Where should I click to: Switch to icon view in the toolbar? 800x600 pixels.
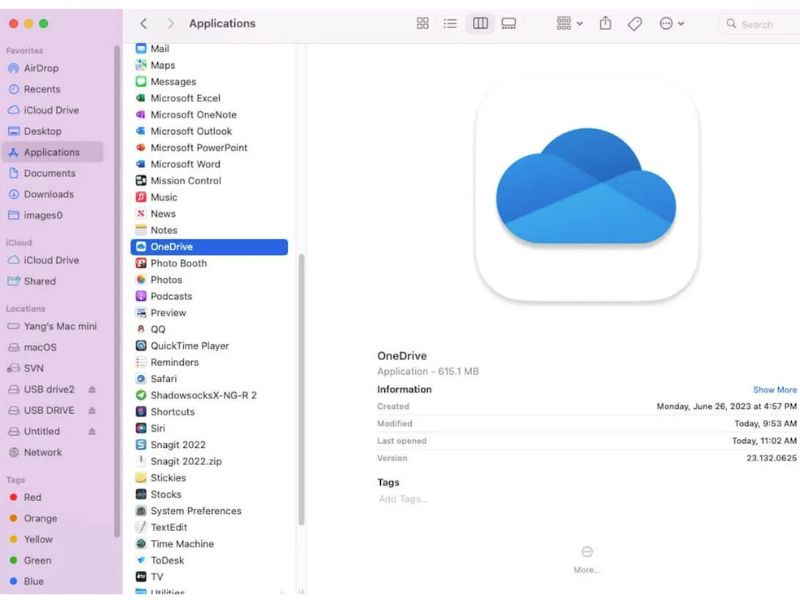coord(424,23)
